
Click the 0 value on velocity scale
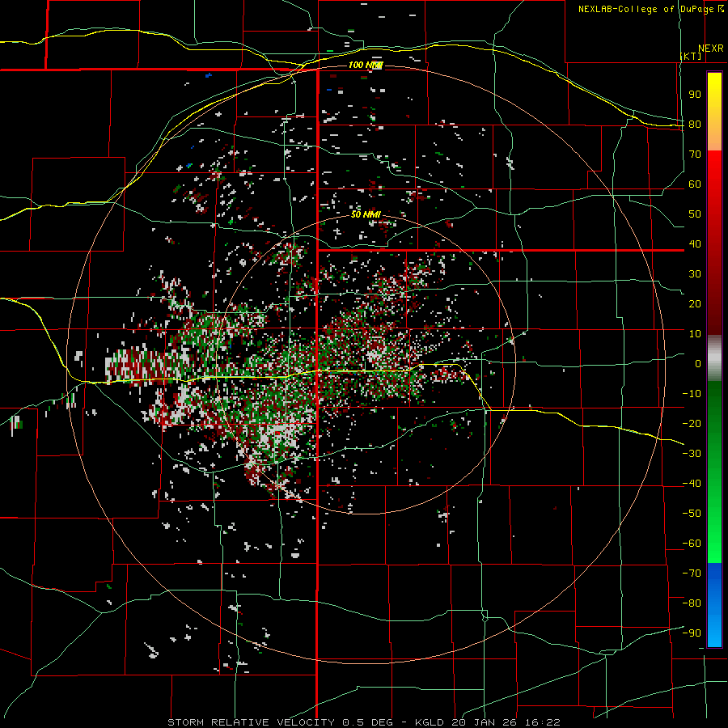coord(698,364)
